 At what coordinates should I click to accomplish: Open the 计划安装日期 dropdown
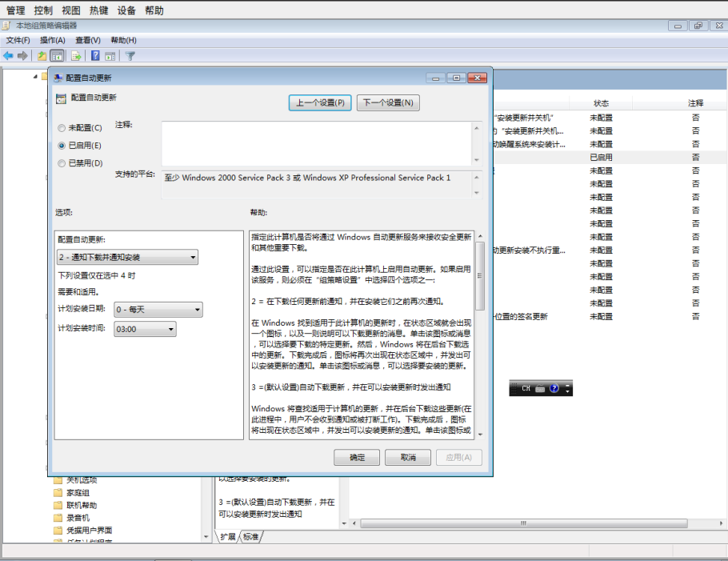coord(158,310)
